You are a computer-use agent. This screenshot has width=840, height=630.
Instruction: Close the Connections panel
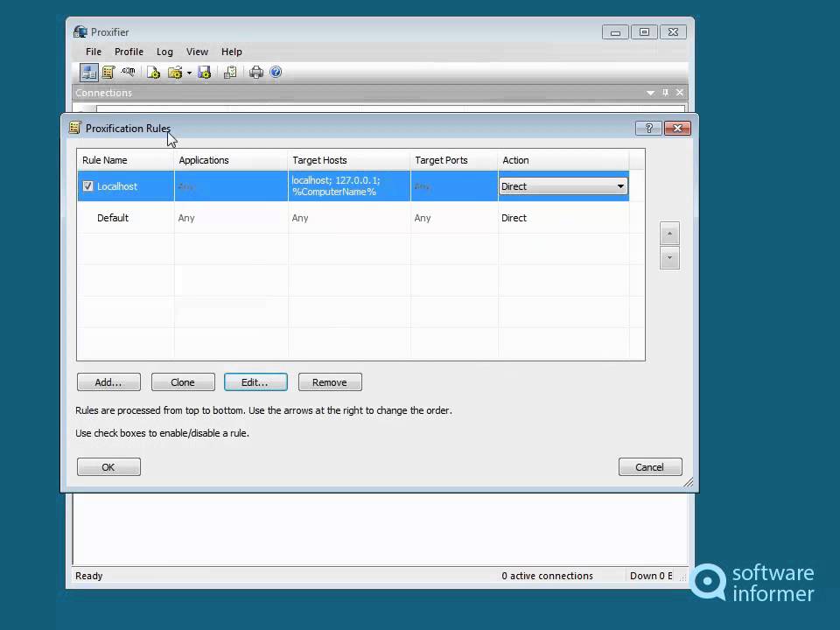click(x=680, y=93)
